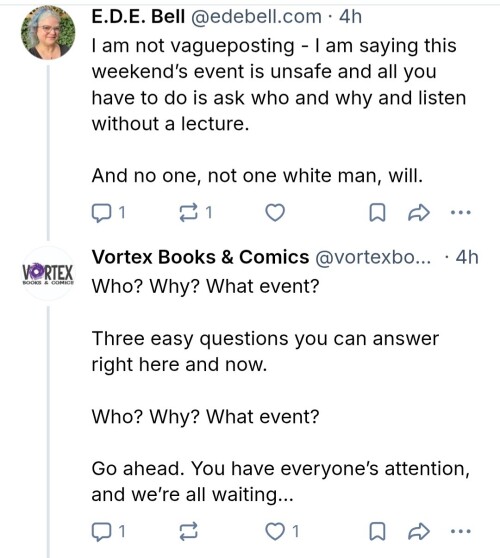The image size is (500, 558).
Task: Open E.D.E. Bell display name link
Action: 138,16
